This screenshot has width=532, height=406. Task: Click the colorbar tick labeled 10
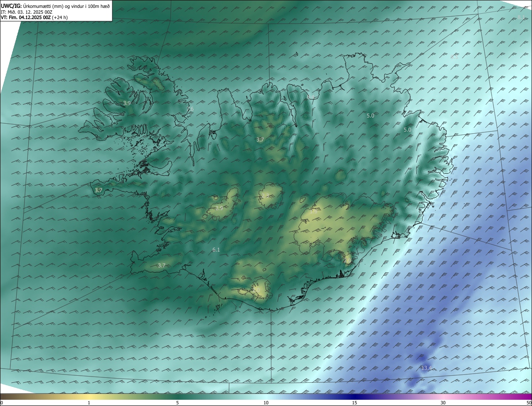(x=266, y=403)
